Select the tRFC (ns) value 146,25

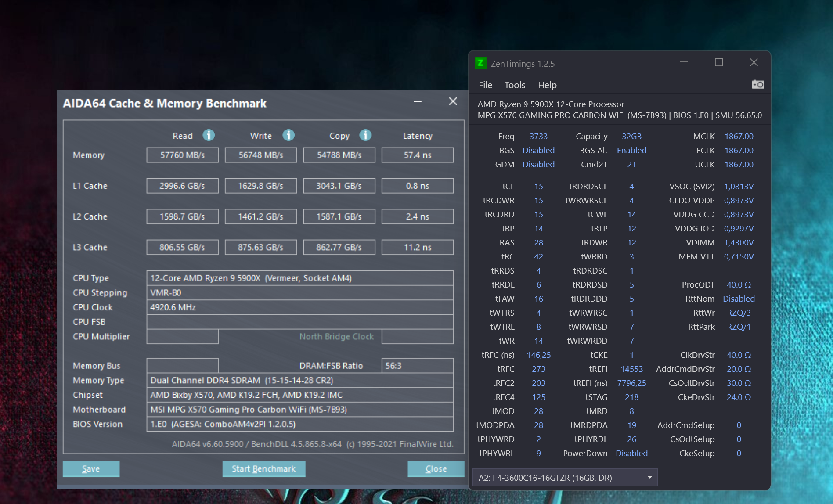[x=538, y=355]
